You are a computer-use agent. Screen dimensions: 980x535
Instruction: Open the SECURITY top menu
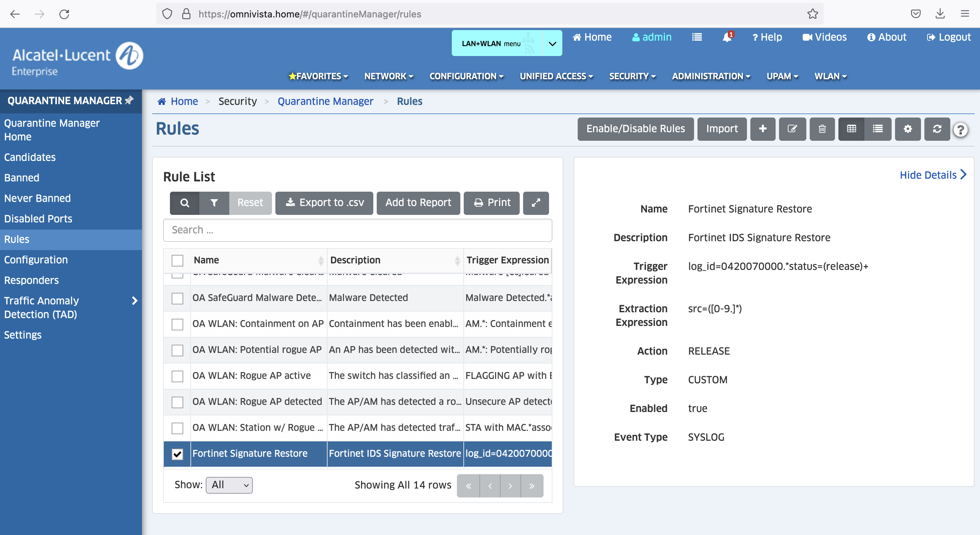(x=632, y=76)
